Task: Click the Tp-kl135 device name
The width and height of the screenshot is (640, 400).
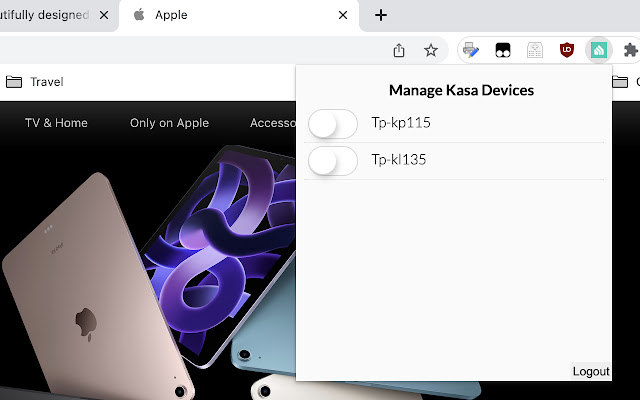Action: [399, 160]
